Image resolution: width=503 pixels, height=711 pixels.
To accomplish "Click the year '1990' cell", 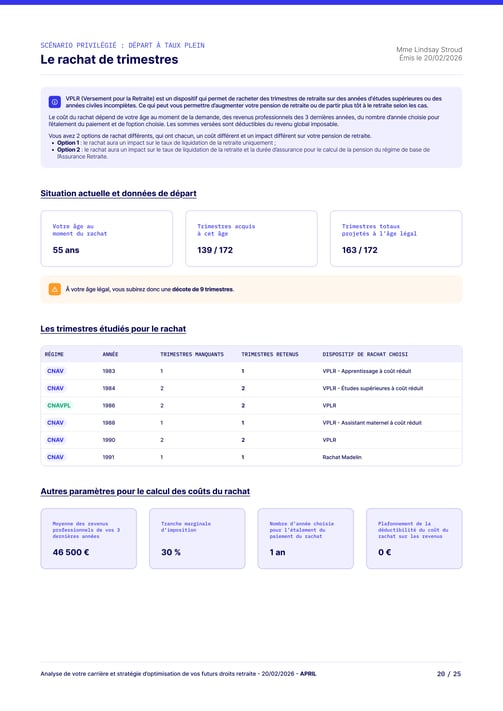I will (x=109, y=440).
